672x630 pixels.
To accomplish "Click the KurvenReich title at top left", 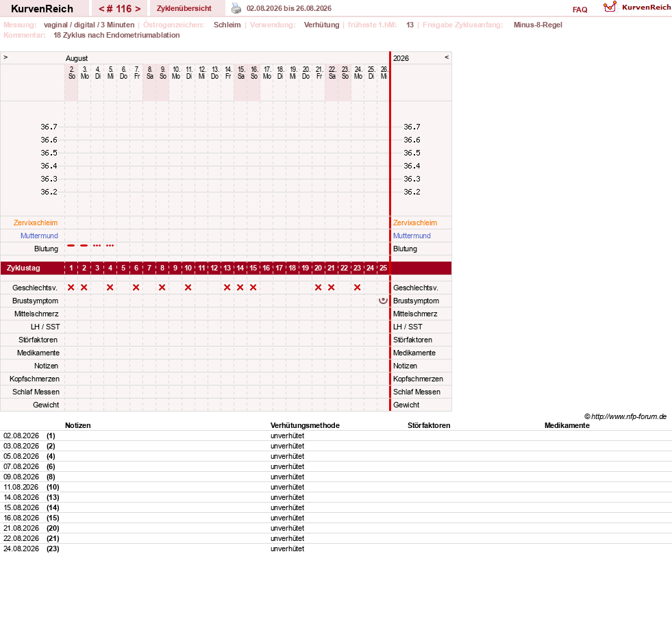I will (42, 9).
